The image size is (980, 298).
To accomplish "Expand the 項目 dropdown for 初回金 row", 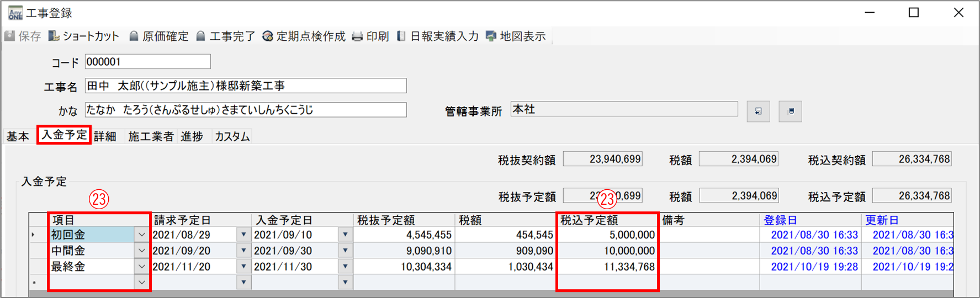I will [x=142, y=235].
